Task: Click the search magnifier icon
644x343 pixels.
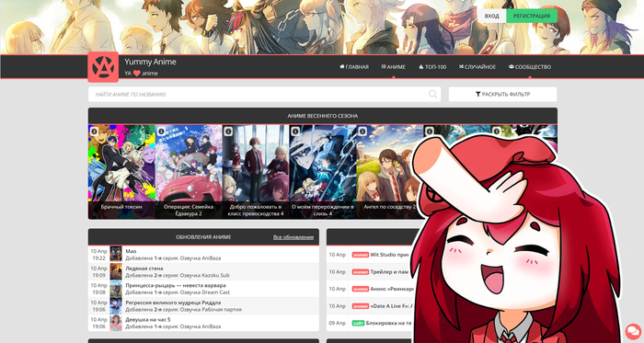Action: point(432,95)
